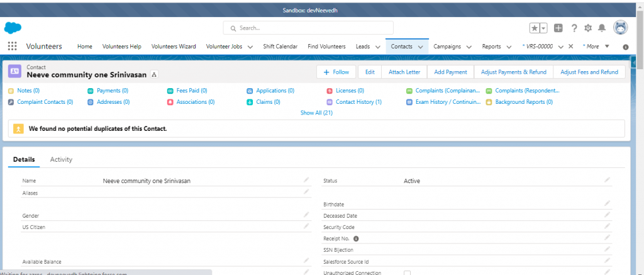Click the Contact record icon in the header
Viewport: 644px width, 275px height.
pyautogui.click(x=15, y=70)
